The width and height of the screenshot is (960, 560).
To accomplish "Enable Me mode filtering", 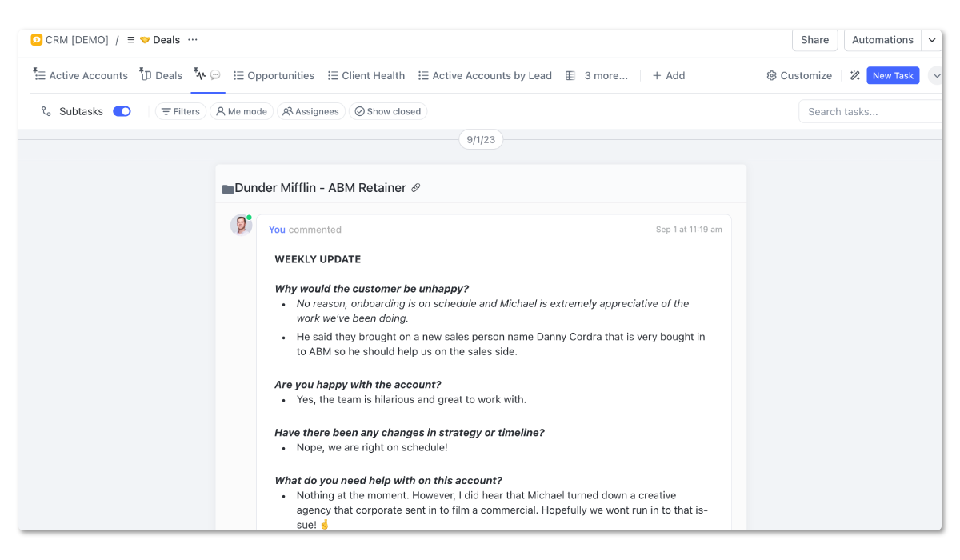I will click(242, 111).
